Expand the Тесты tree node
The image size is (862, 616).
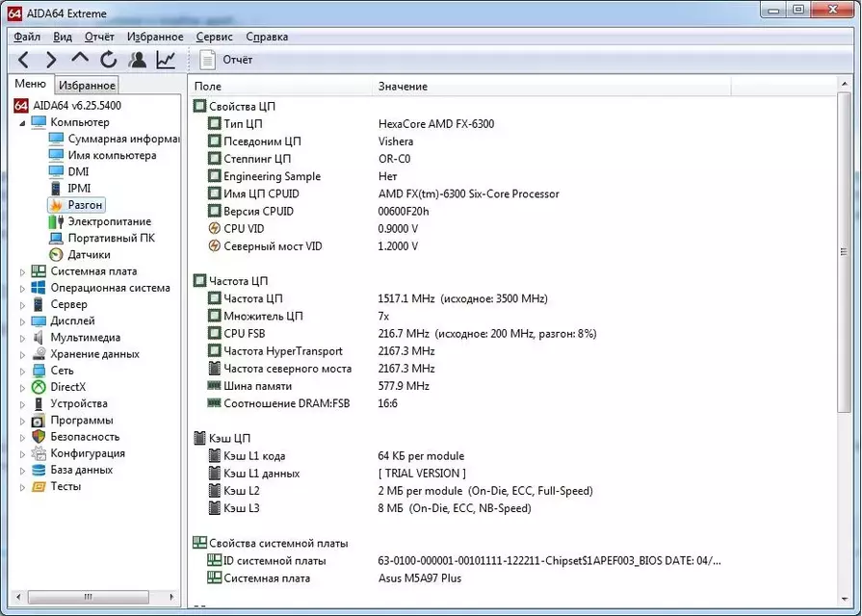click(22, 487)
